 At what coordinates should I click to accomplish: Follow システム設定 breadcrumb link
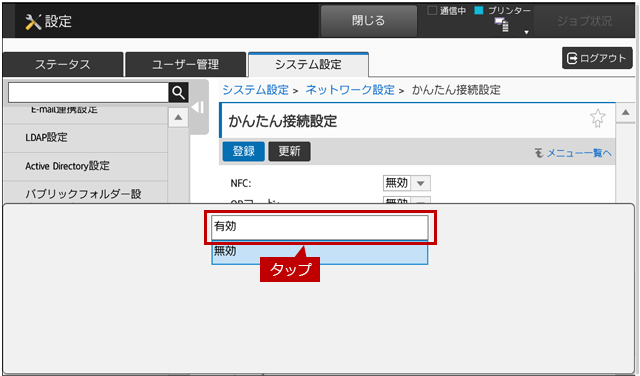pos(256,90)
